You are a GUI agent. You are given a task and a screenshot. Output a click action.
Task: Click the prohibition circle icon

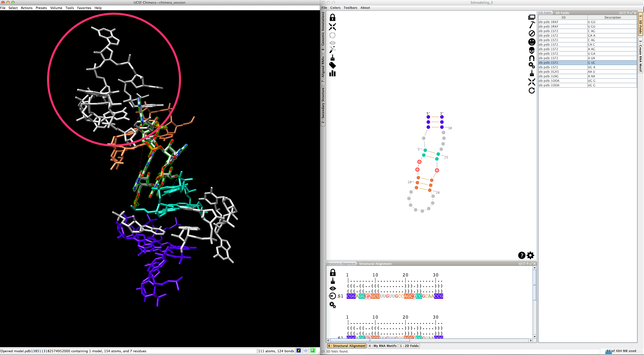532,33
